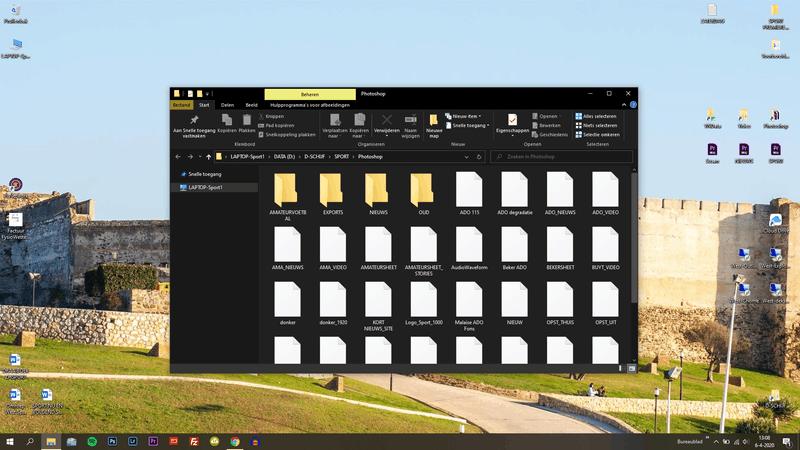Click 'Selectie omkeren' in the ribbon
Screen dimensions: 800x450
(600, 134)
